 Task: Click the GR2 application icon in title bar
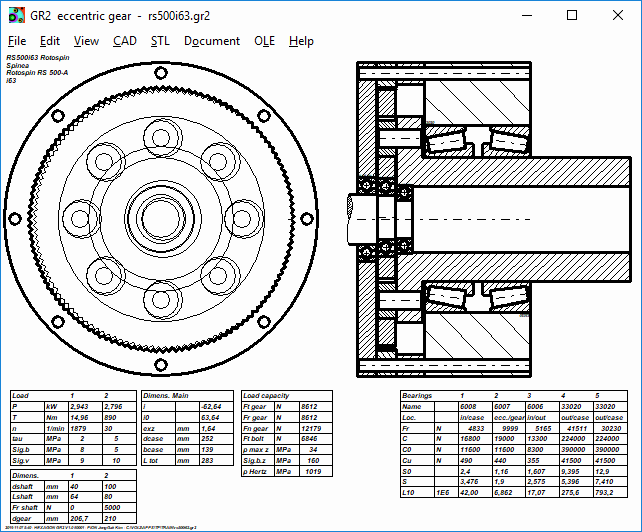click(15, 15)
